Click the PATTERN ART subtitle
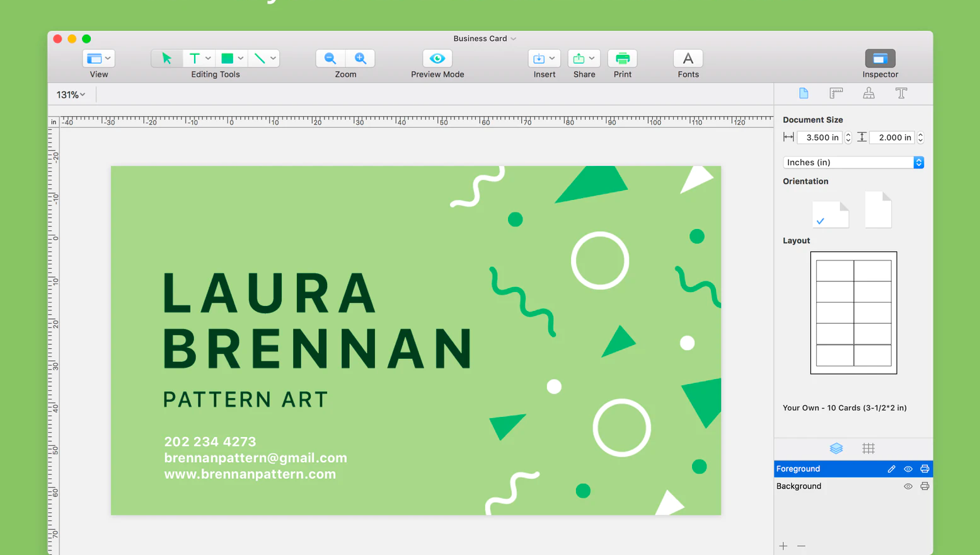This screenshot has width=980, height=555. [246, 400]
